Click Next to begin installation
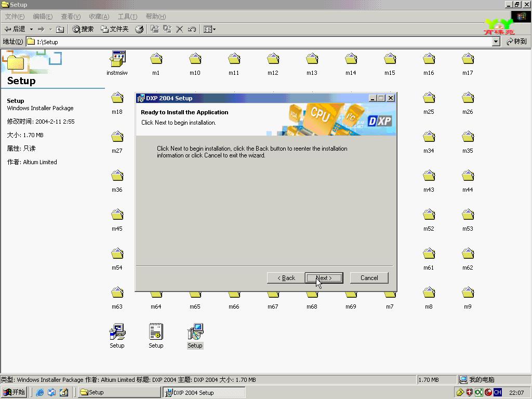Image resolution: width=532 pixels, height=399 pixels. (x=324, y=278)
